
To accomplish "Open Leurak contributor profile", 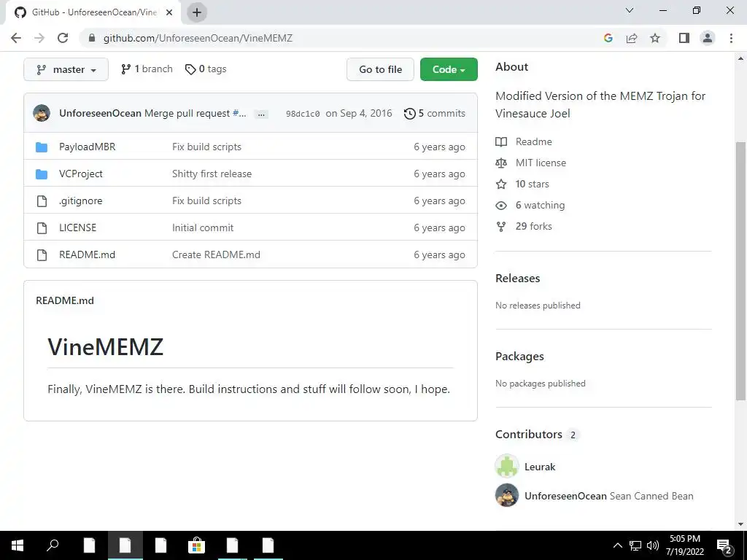I will 540,467.
